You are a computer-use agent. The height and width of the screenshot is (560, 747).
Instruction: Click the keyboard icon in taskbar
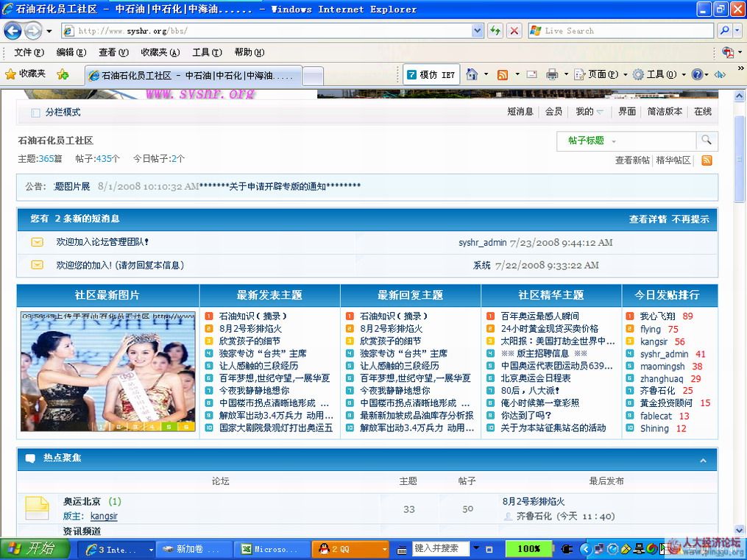click(402, 550)
